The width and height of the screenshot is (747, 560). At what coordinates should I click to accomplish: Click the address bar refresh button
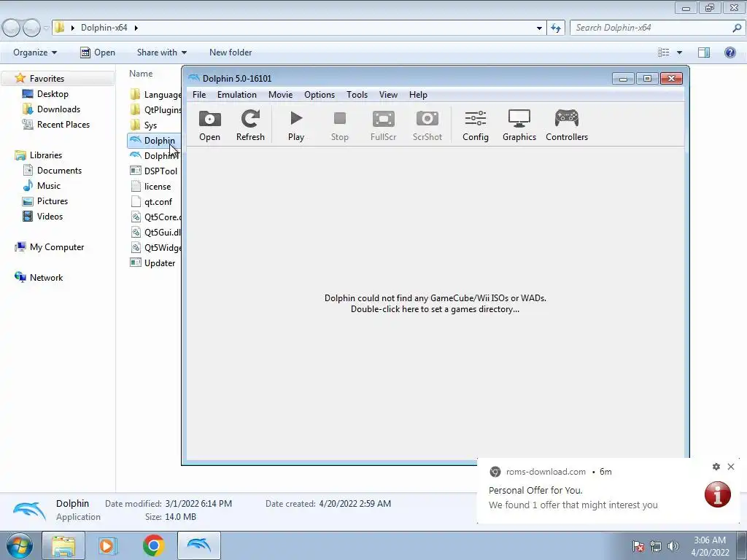(556, 28)
